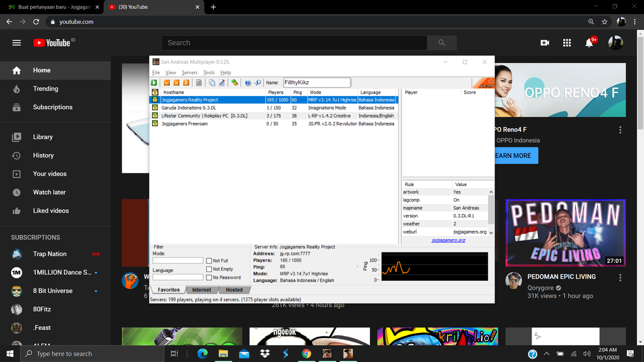Switch to the Internet tab
644x362 pixels.
[x=202, y=290]
